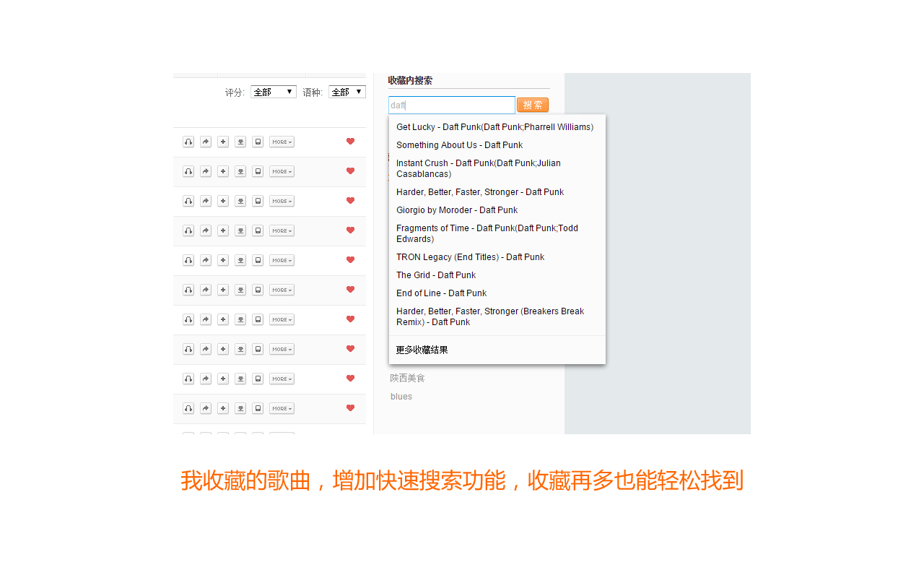Toggle the heart on the seventh song row
Viewport: 924px width, 578px height.
click(351, 319)
